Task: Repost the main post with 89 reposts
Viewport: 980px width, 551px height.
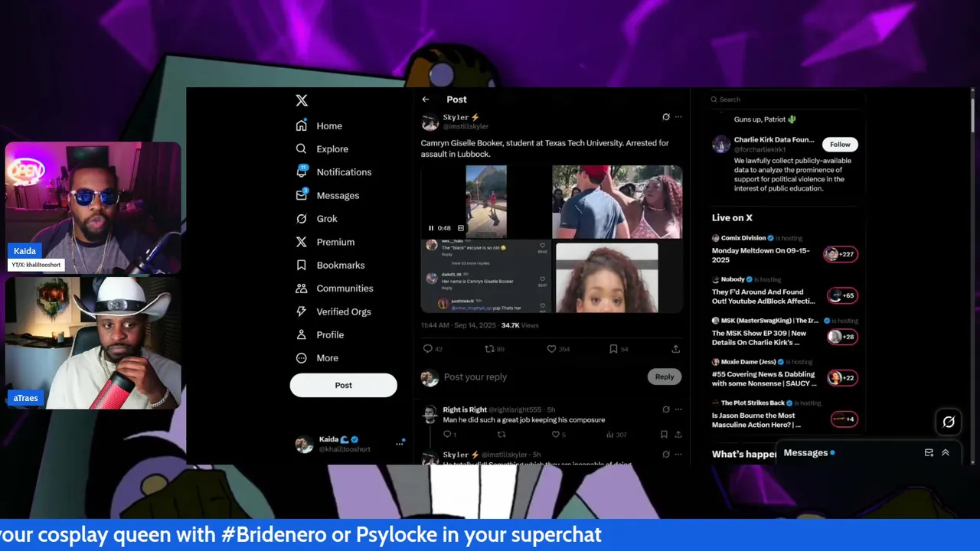Action: tap(490, 349)
